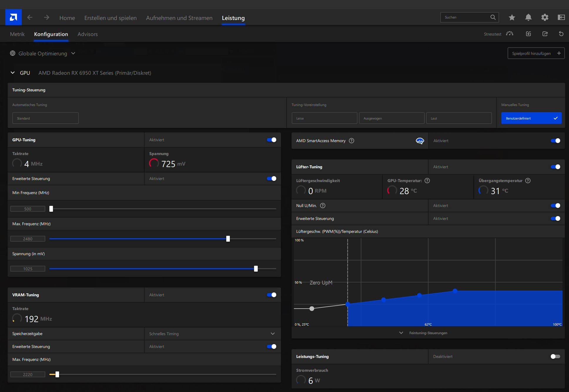Click the reset tuning arrow icon
Screen dimensions: 569x392
point(561,34)
